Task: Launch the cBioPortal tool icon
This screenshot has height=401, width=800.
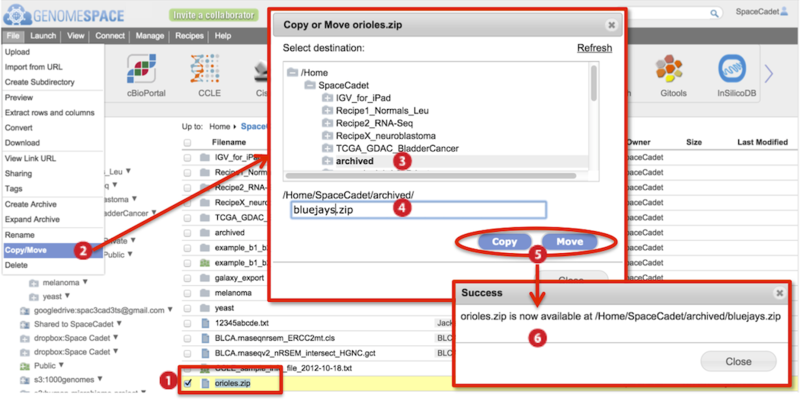Action: point(141,69)
